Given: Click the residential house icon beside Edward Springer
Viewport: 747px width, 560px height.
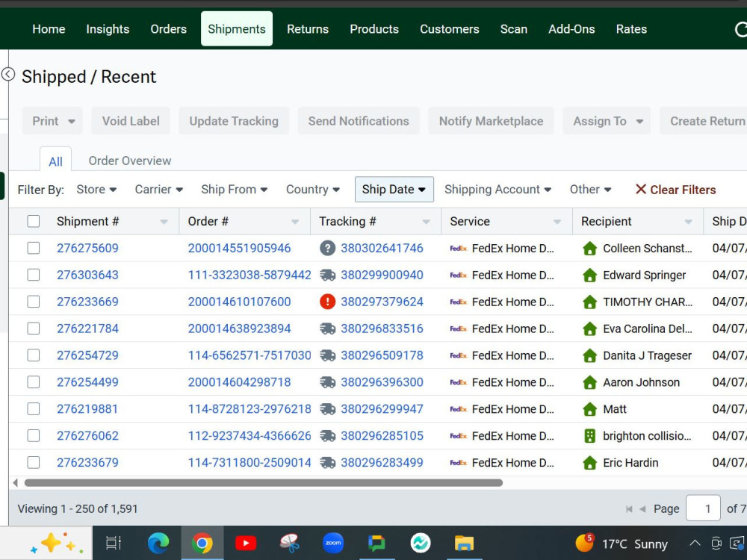Looking at the screenshot, I should pyautogui.click(x=590, y=276).
